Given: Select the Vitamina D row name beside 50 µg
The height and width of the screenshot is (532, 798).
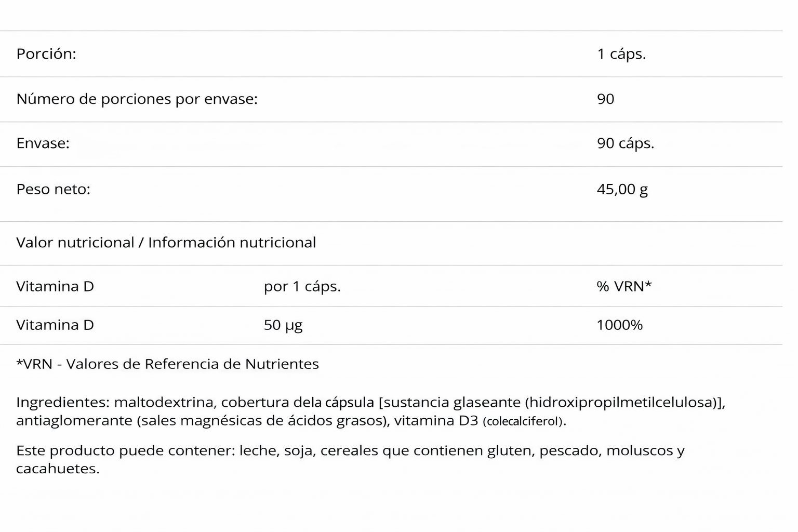Looking at the screenshot, I should pos(55,325).
